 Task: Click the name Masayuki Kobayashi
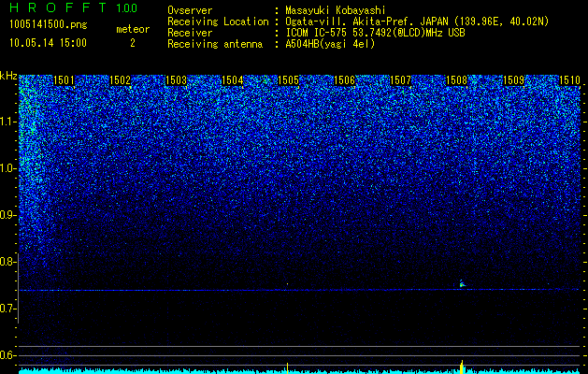click(336, 10)
